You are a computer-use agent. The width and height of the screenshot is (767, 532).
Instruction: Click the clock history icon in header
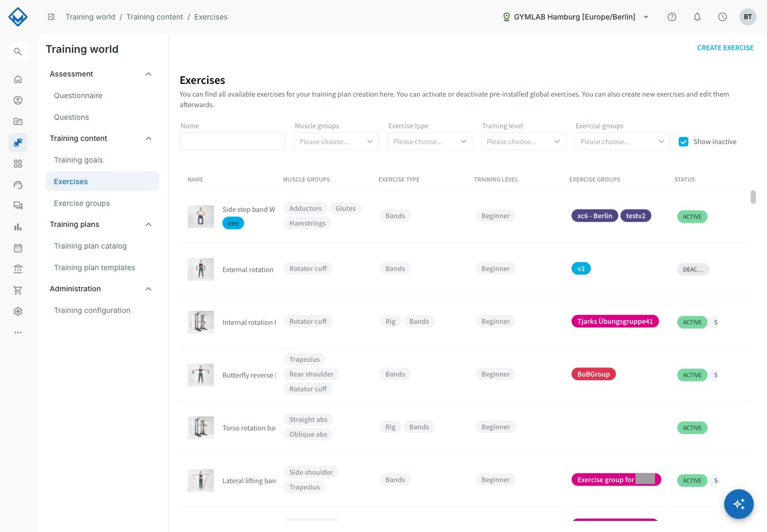pos(723,17)
